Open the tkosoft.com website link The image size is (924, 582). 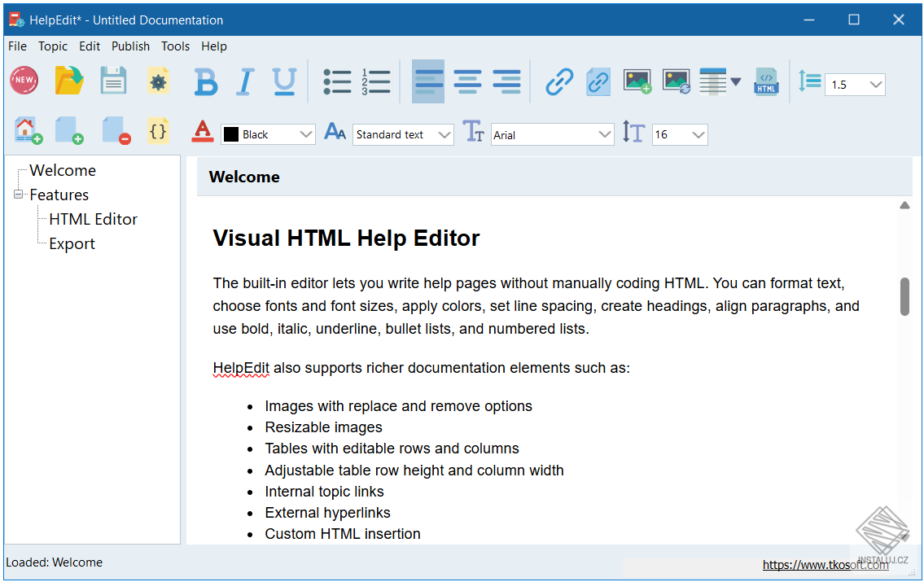825,565
